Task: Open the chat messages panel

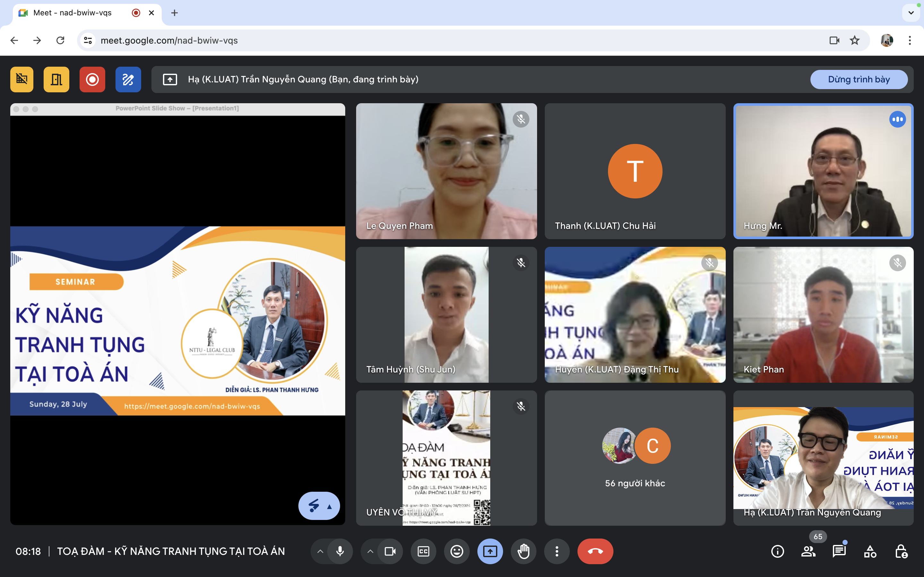Action: 839,551
